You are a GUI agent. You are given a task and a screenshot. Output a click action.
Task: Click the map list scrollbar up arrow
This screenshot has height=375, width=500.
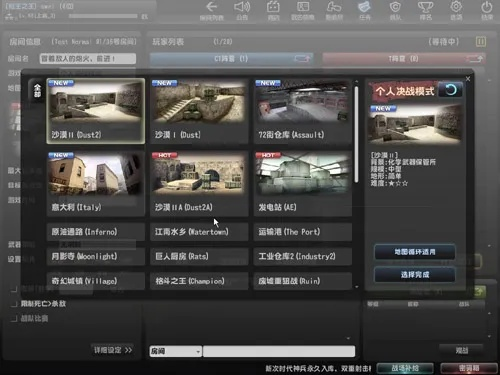point(356,82)
